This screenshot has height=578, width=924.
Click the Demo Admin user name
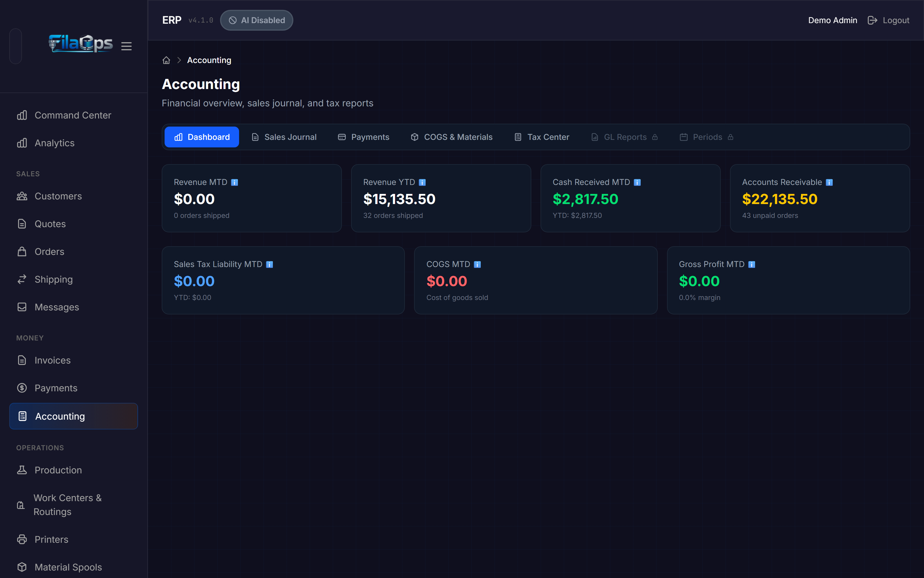click(x=833, y=20)
